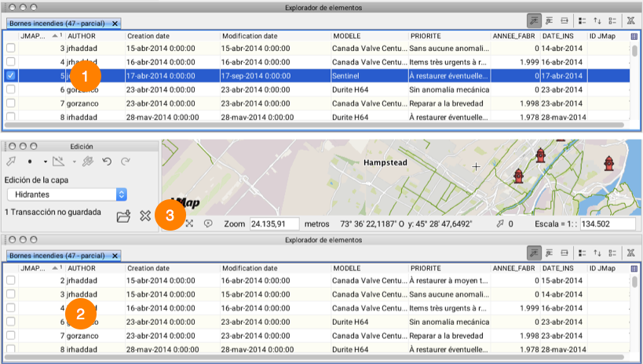Screen dimensions: 643x364
Task: Sort by MODELE column header in the top table
Action: pos(367,36)
